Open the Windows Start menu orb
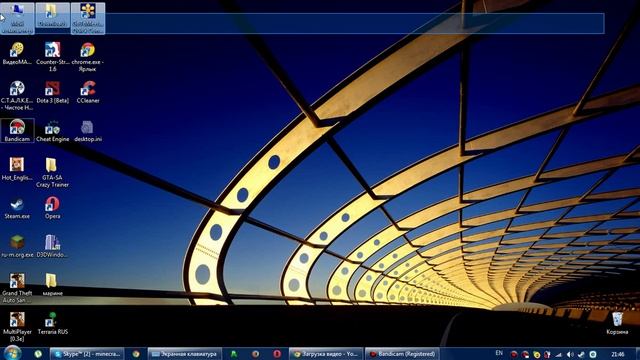Viewport: 640px width, 360px height. pyautogui.click(x=12, y=353)
